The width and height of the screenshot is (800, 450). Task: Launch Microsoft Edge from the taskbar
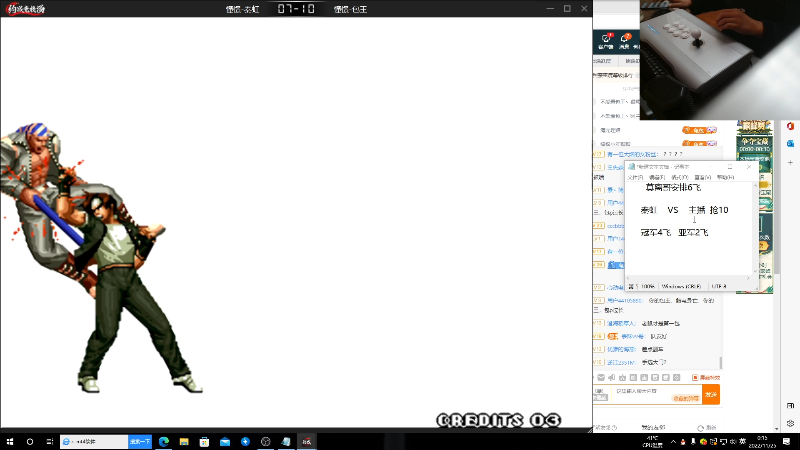pyautogui.click(x=164, y=442)
